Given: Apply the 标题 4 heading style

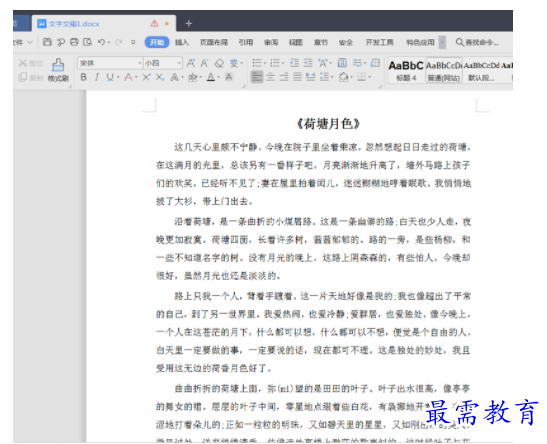Looking at the screenshot, I should pos(406,70).
